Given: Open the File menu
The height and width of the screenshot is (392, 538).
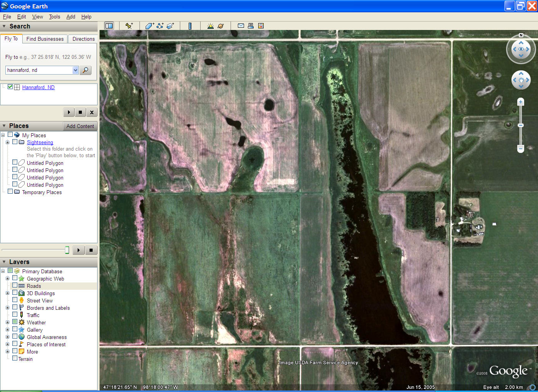Looking at the screenshot, I should (7, 17).
